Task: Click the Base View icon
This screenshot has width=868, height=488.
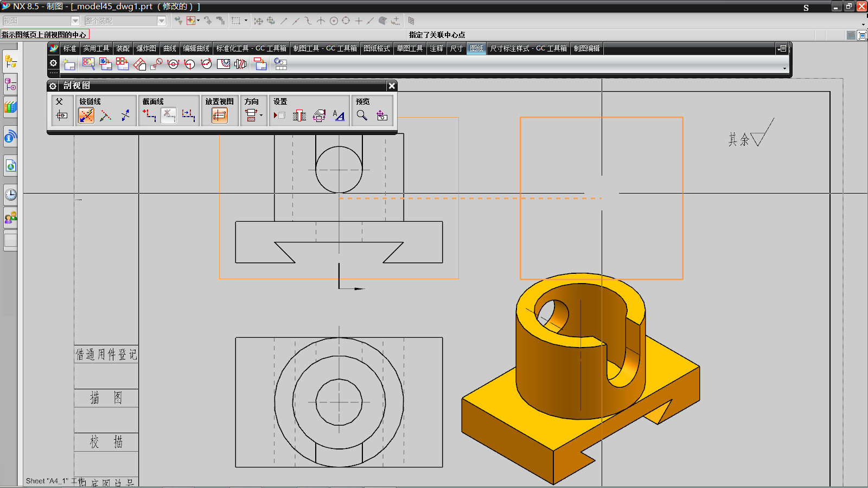Action: pos(105,64)
